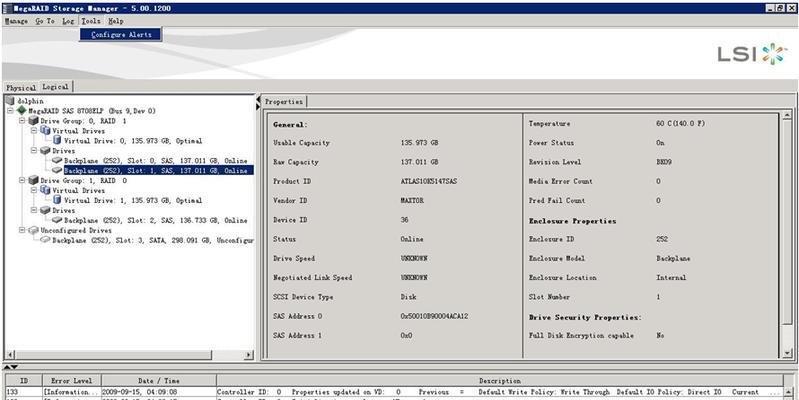The height and width of the screenshot is (400, 799).
Task: Sort log by Error Level header
Action: coord(72,381)
